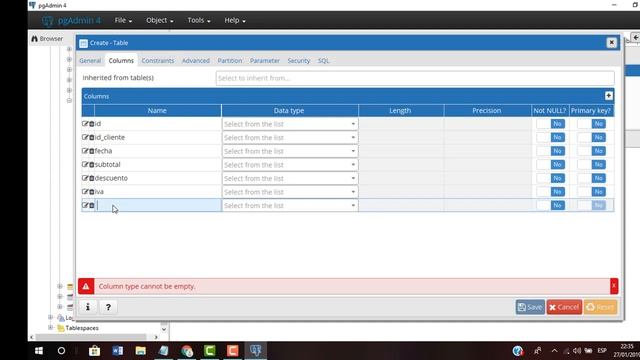This screenshot has height=360, width=640.
Task: Open the data type dropdown for iva
Action: click(x=290, y=192)
